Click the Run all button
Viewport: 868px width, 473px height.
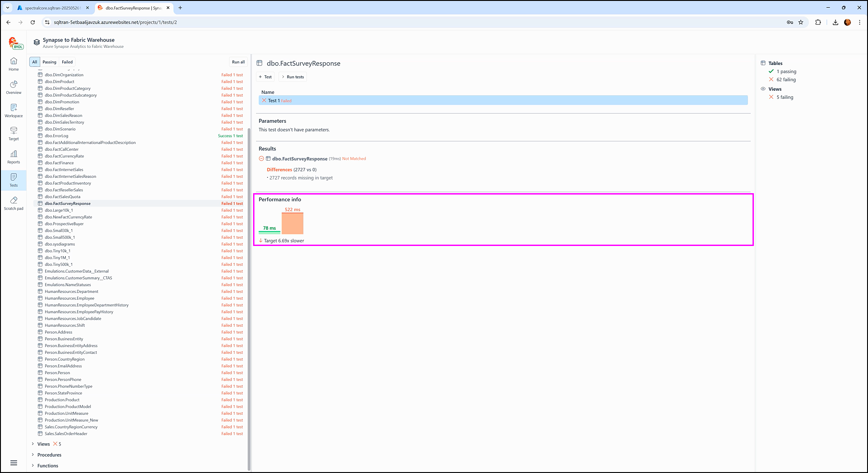pyautogui.click(x=238, y=62)
